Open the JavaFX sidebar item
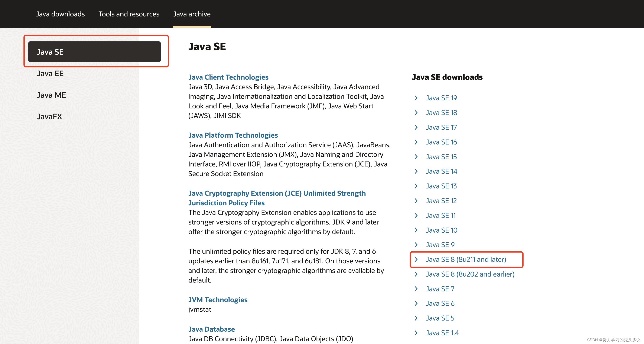Screen dimensions: 644x344 (49, 117)
